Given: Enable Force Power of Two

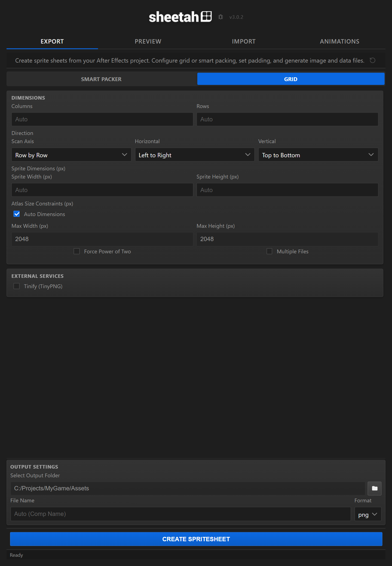Looking at the screenshot, I should pos(77,251).
